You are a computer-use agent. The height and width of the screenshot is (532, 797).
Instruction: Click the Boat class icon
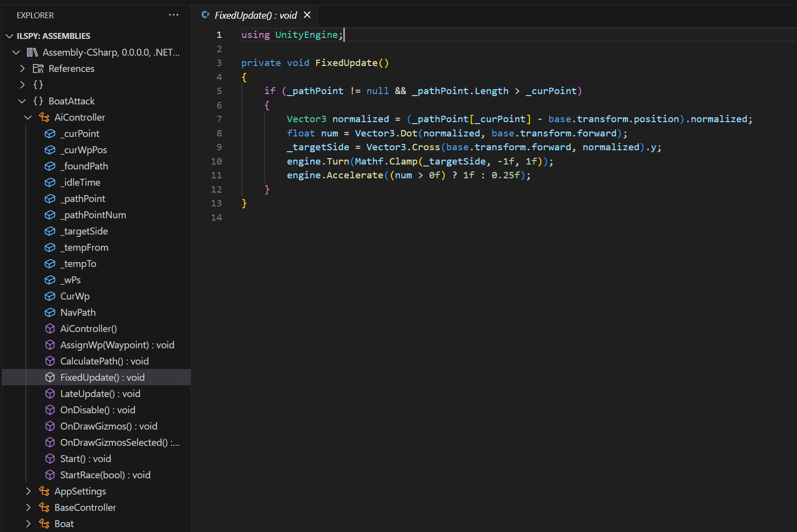44,524
